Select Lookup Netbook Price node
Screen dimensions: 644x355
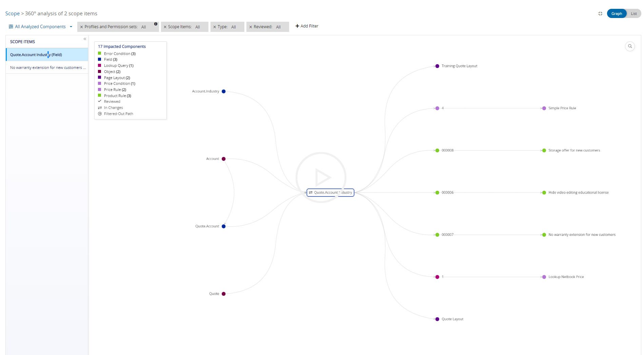(x=544, y=277)
